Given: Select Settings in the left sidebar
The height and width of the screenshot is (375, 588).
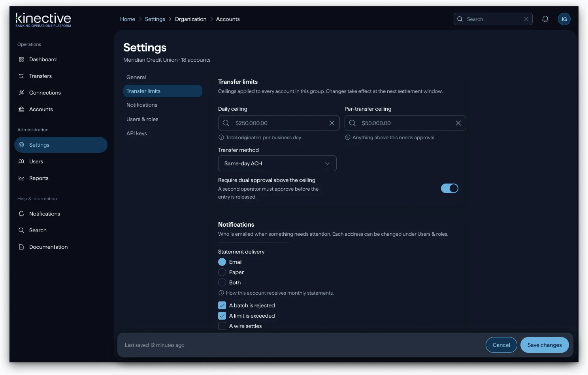Looking at the screenshot, I should (61, 145).
